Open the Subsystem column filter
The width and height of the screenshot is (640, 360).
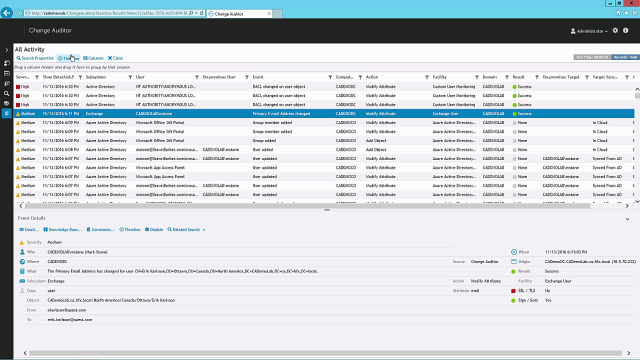pos(130,77)
